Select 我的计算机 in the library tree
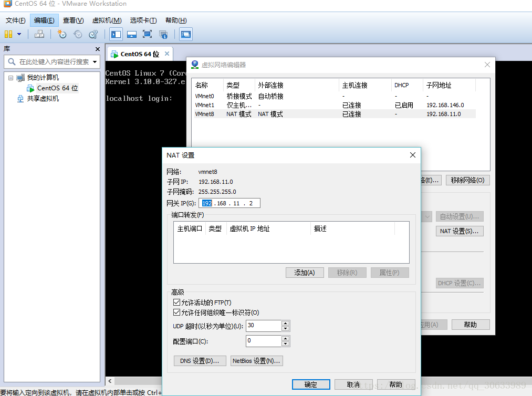 click(43, 78)
